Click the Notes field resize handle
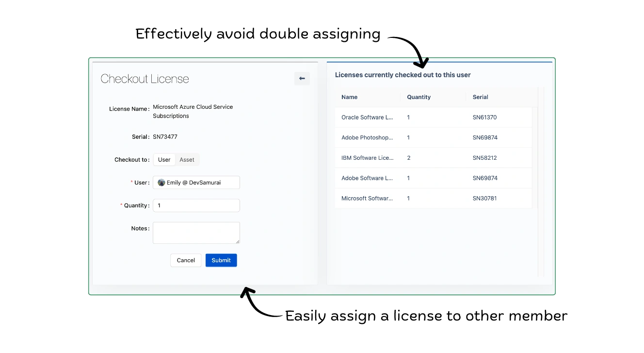This screenshot has height=353, width=644. coord(238,241)
